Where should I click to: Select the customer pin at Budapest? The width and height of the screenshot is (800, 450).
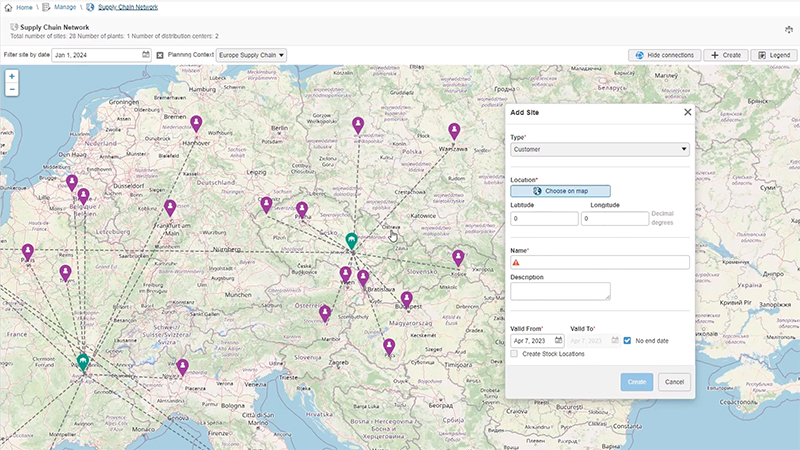(x=407, y=299)
